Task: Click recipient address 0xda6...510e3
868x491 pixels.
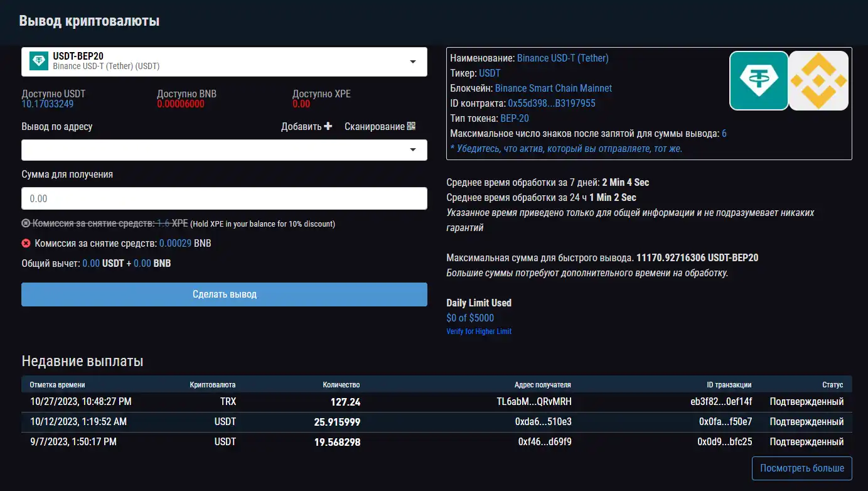Action: tap(544, 422)
